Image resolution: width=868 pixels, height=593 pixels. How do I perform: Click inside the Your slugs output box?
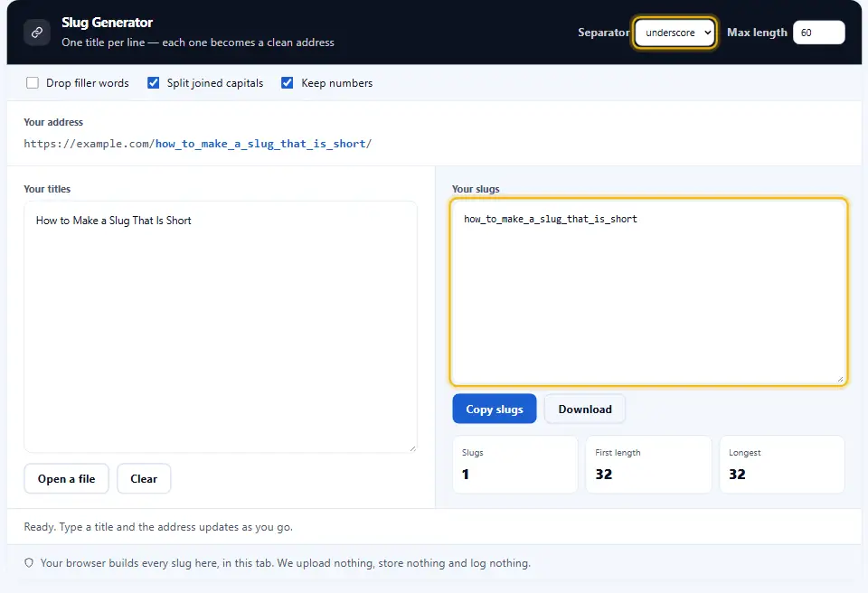click(x=648, y=292)
